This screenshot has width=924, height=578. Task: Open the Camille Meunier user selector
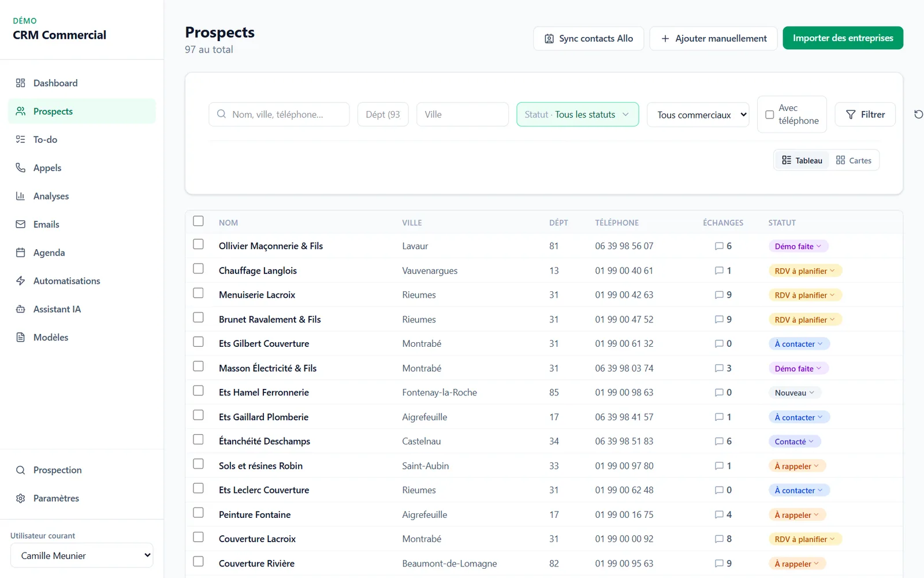82,555
